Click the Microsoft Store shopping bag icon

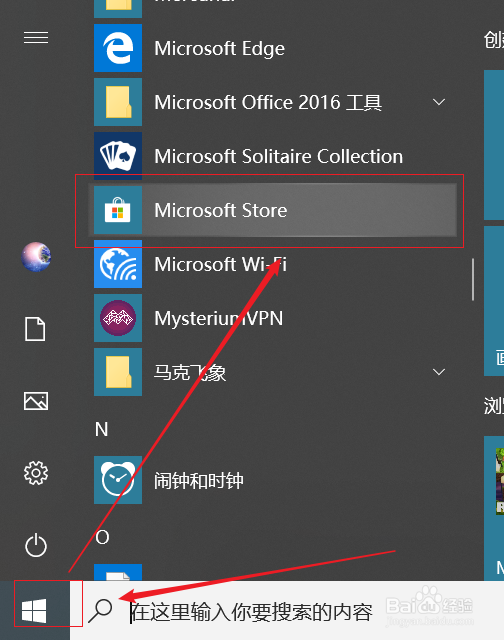click(118, 210)
